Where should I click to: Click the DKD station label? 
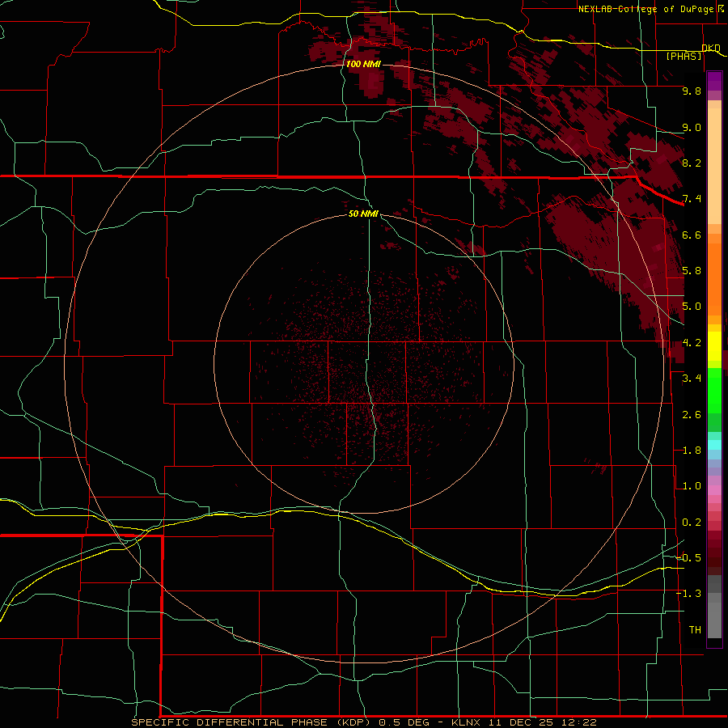(x=711, y=48)
